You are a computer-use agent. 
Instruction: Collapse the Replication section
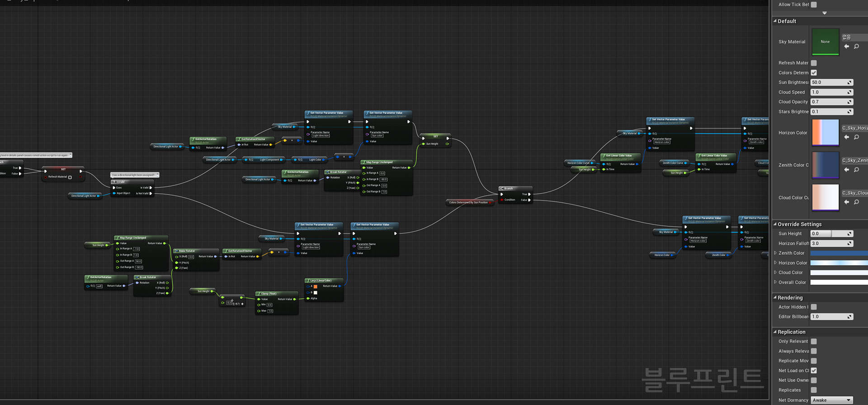point(775,332)
